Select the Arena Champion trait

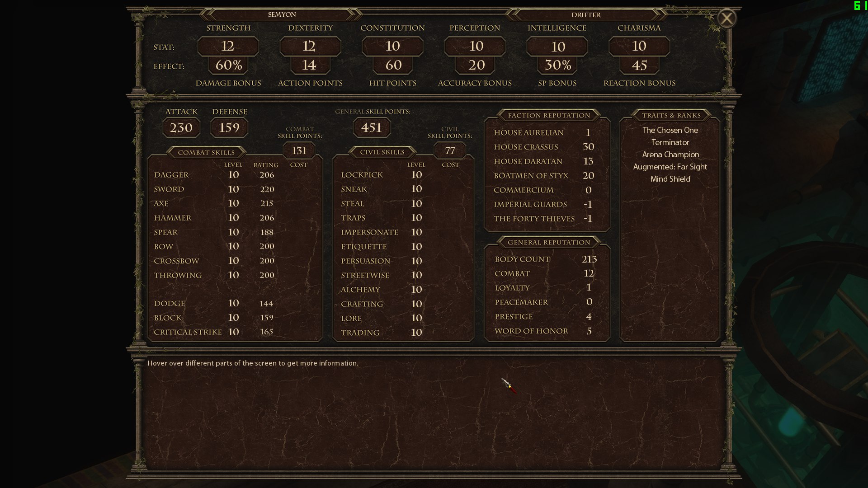tap(670, 155)
